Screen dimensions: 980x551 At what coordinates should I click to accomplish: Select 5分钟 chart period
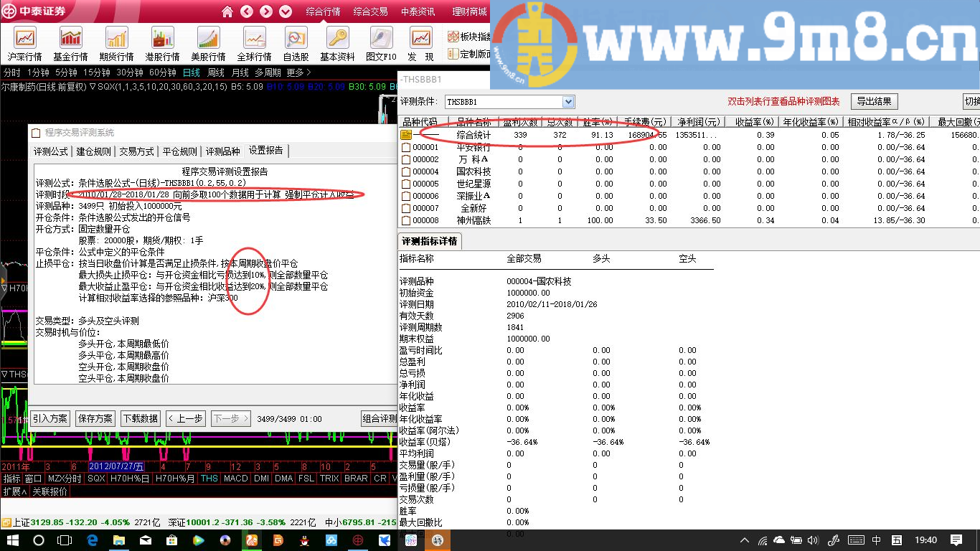click(x=66, y=72)
